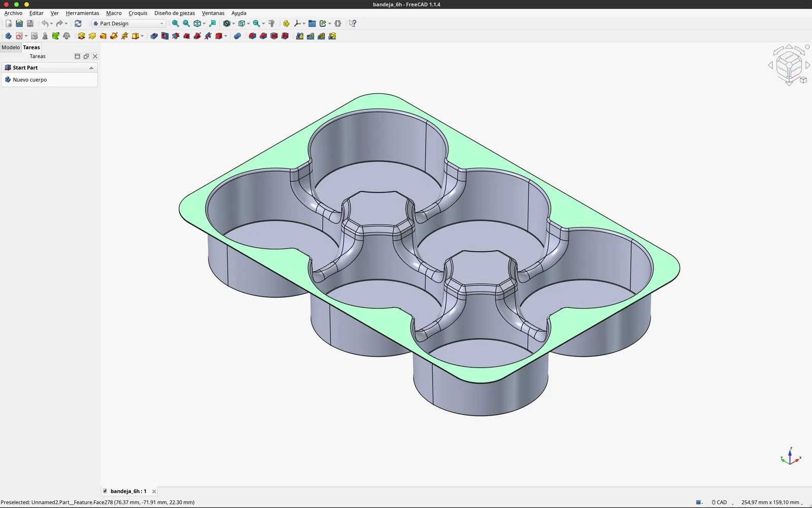The width and height of the screenshot is (812, 508).
Task: Open the standard views dropdown arrow
Action: (x=204, y=23)
